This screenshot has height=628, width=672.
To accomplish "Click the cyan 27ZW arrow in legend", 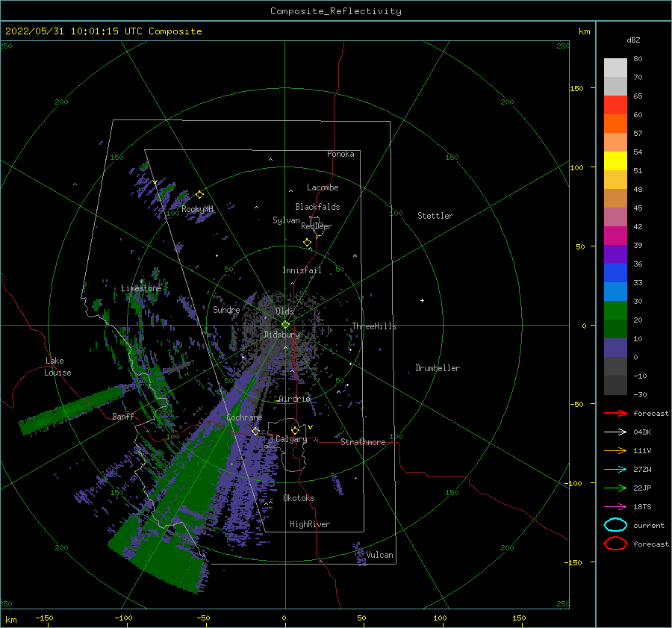I will pos(615,470).
